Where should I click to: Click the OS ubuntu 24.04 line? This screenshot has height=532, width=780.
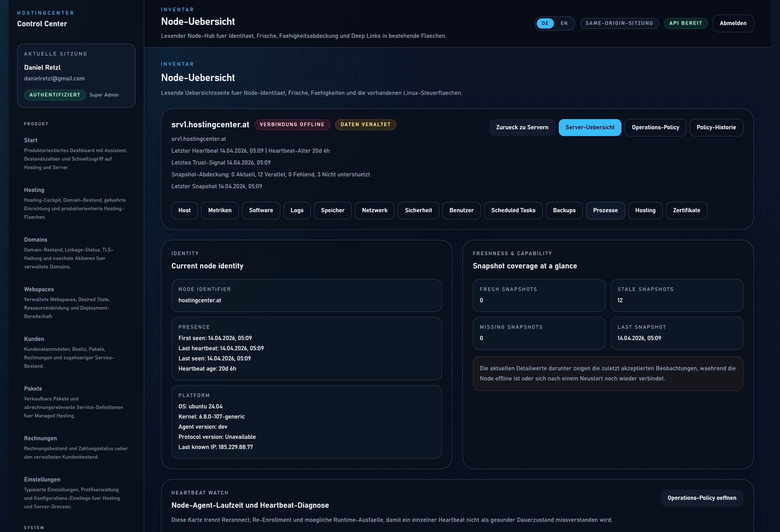tap(200, 406)
